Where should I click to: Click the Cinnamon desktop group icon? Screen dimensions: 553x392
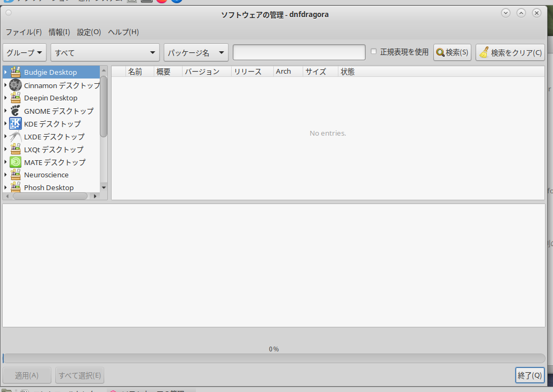(x=15, y=85)
